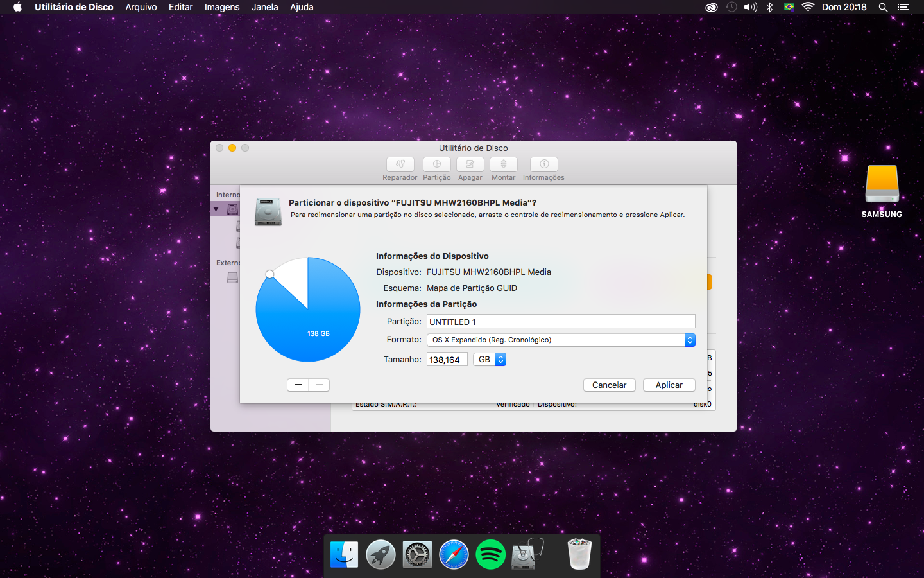Viewport: 924px width, 578px height.
Task: Click the Aplicar button
Action: coord(669,385)
